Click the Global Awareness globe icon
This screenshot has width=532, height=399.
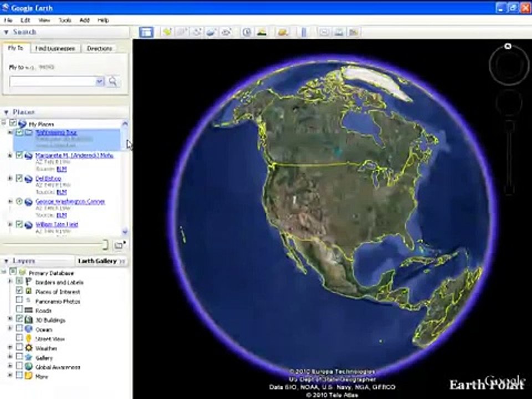click(29, 367)
